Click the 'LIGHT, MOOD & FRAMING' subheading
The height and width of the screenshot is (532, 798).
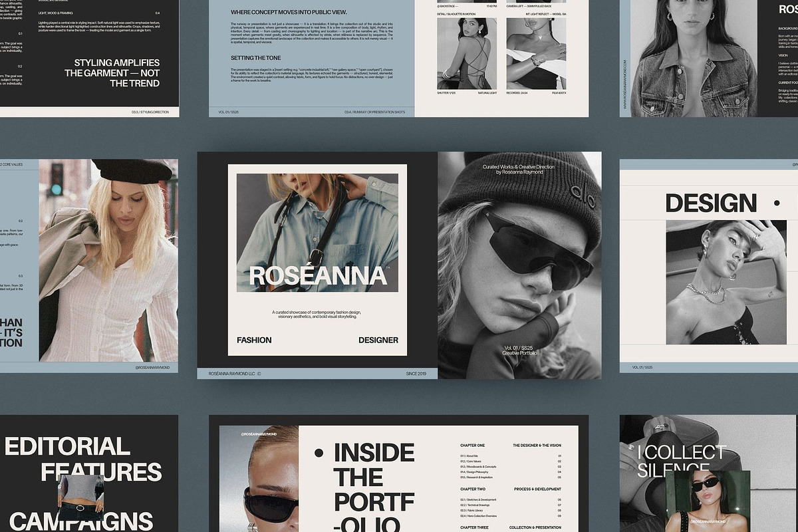56,13
